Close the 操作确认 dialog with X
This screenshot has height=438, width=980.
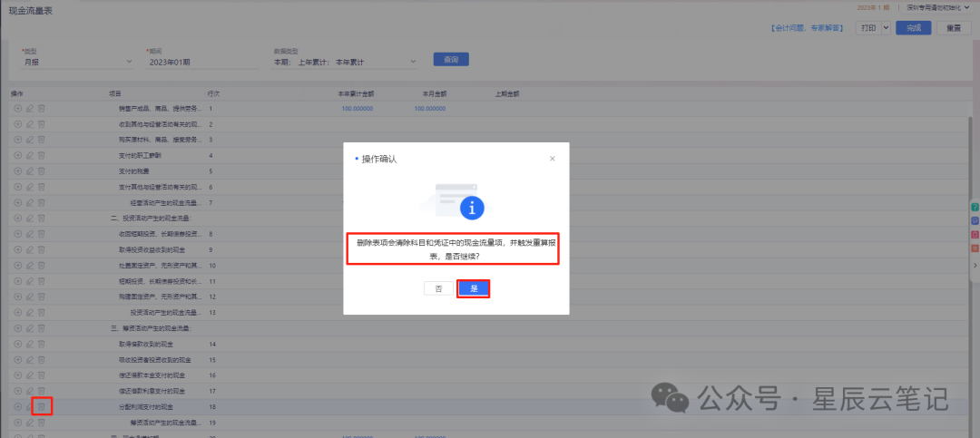click(x=552, y=159)
